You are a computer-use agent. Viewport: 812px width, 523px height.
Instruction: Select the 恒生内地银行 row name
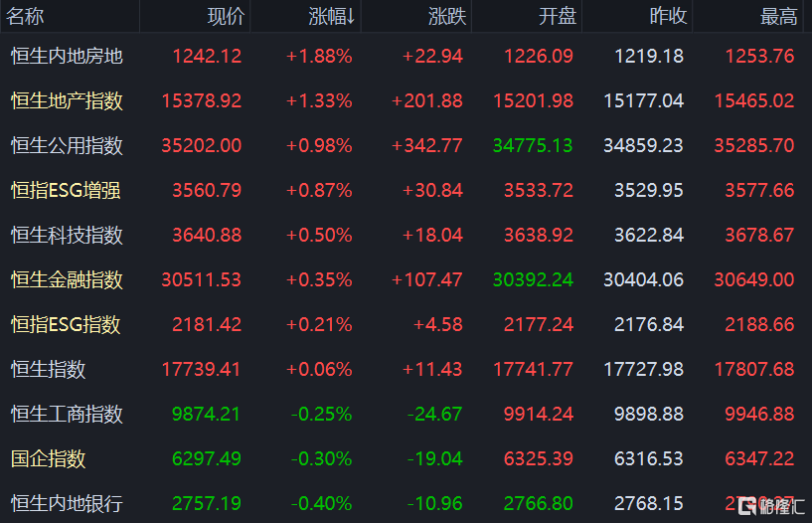(x=67, y=504)
